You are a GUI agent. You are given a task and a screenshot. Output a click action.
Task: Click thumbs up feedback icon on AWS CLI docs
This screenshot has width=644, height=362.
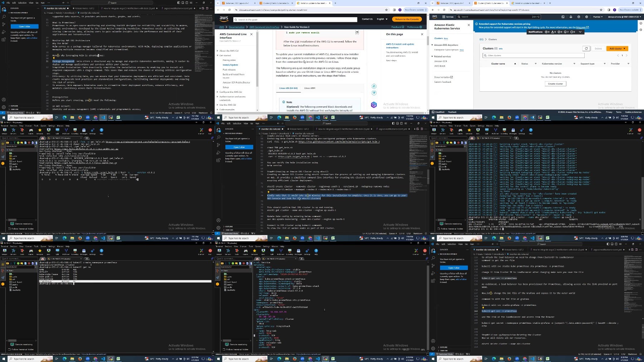[x=374, y=86]
